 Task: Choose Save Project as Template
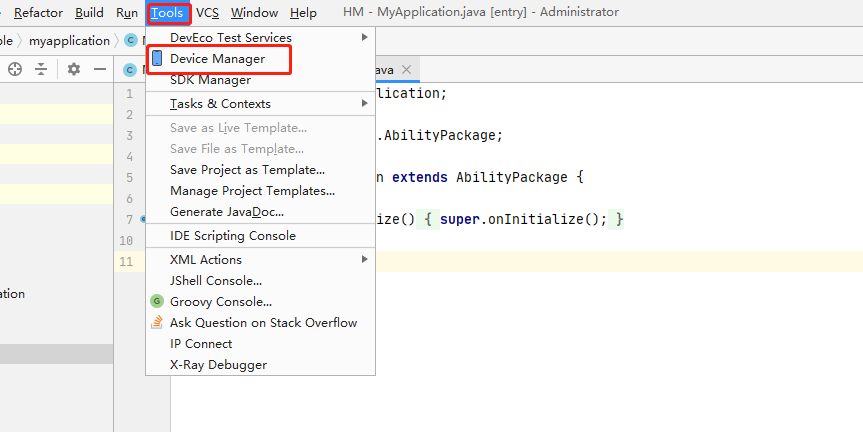[260, 169]
